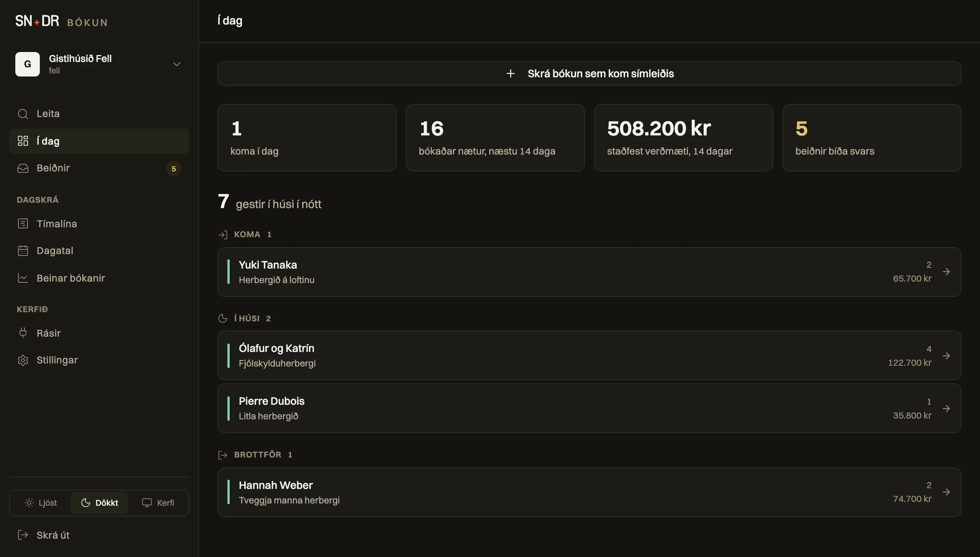Viewport: 980px width, 557px height.
Task: Click Skrá bókun sem kom símleiðis button
Action: (590, 73)
